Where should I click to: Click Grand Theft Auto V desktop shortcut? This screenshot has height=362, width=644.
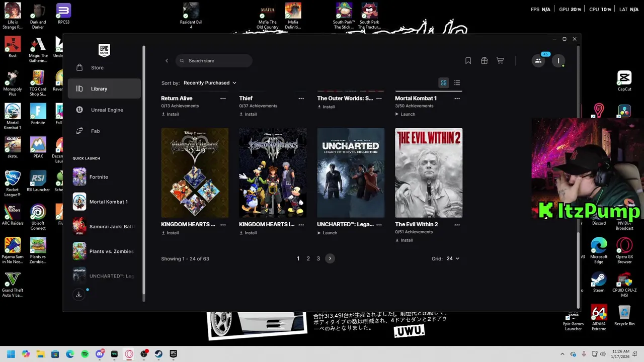click(13, 285)
